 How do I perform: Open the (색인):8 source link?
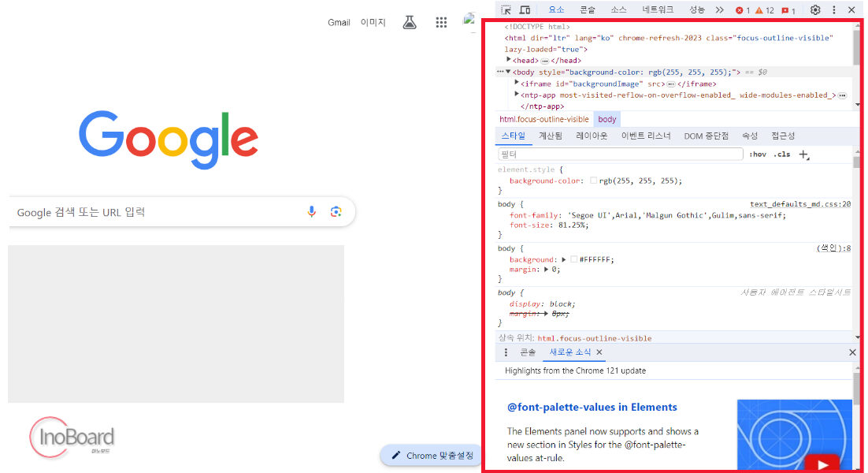[833, 248]
